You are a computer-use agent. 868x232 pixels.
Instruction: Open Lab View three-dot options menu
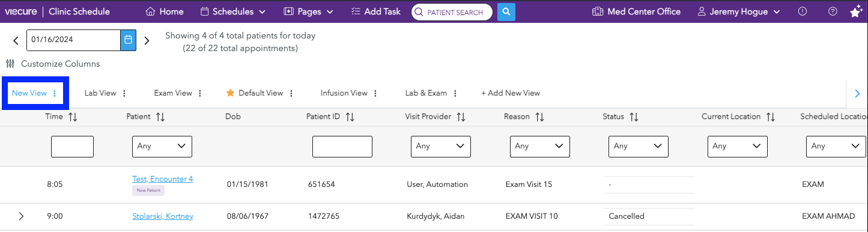[124, 93]
